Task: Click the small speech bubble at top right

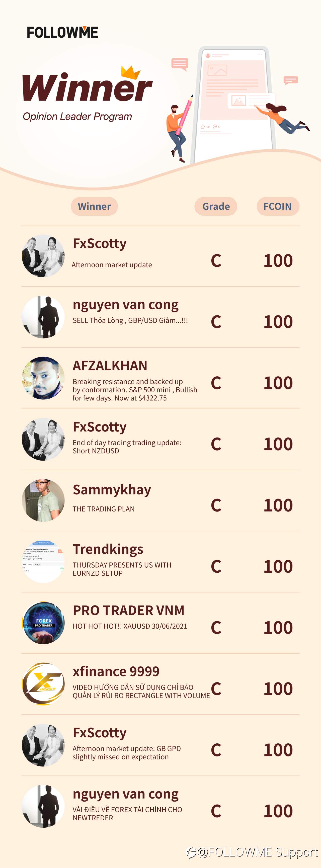Action: click(291, 80)
